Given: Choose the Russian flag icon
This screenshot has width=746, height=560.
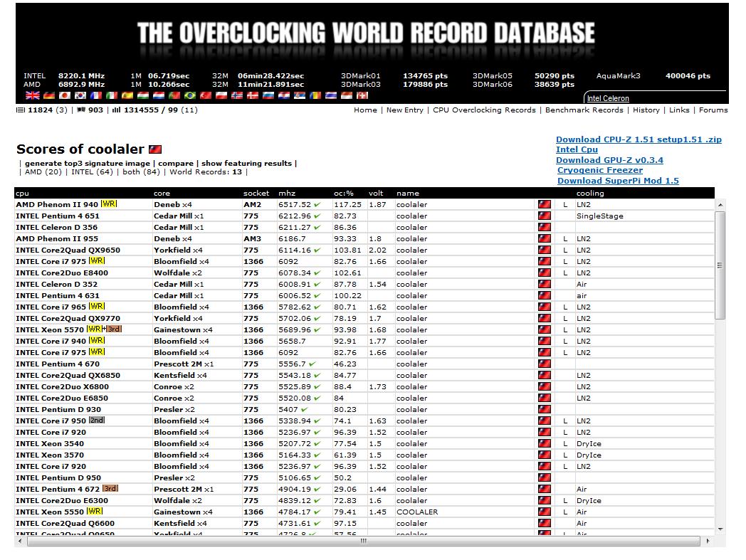Looking at the screenshot, I should pyautogui.click(x=268, y=95).
